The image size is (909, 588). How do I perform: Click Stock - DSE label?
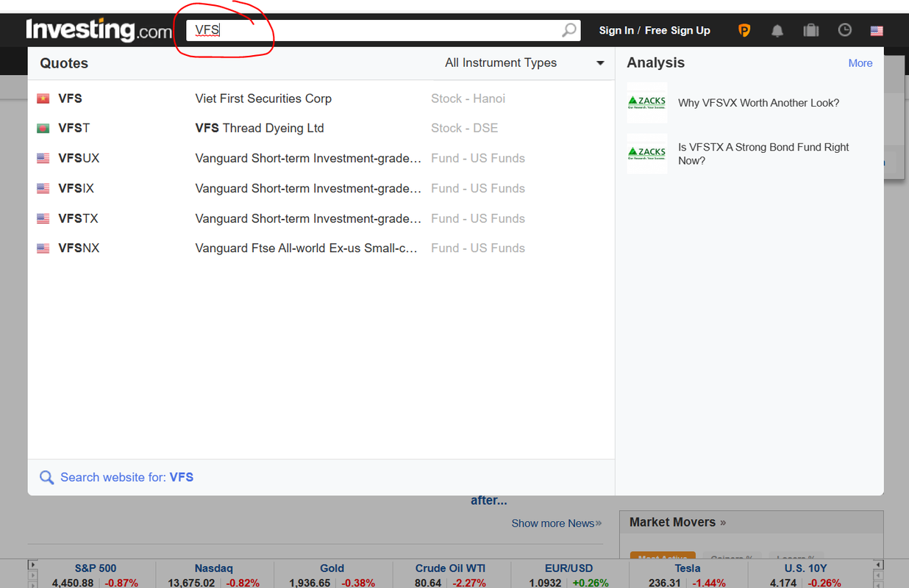pos(464,128)
